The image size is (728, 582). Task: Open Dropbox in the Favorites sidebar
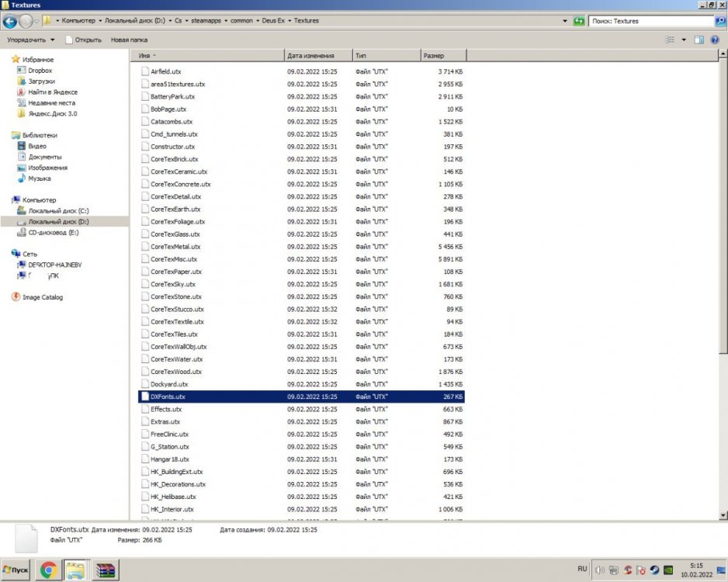(x=40, y=71)
